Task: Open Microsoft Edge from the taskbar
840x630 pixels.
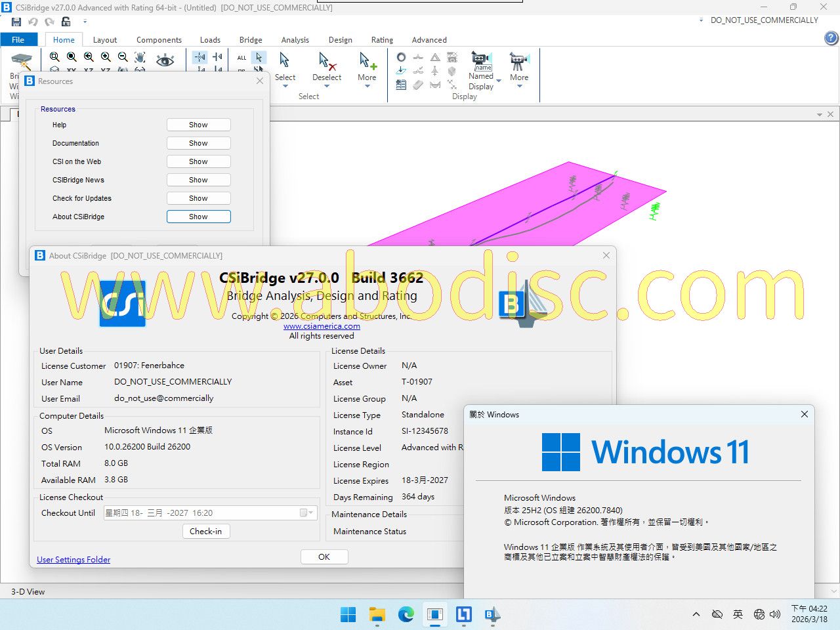Action: (x=406, y=614)
